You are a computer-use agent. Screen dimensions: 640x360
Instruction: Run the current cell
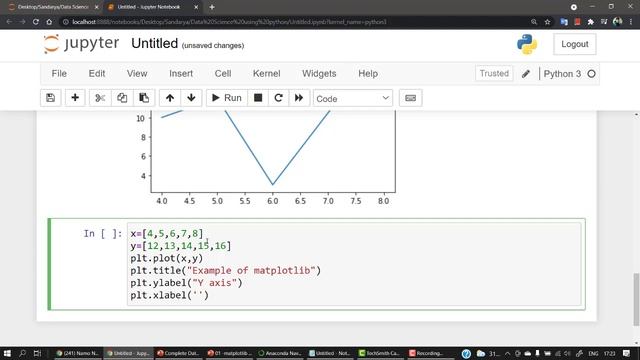click(x=227, y=98)
